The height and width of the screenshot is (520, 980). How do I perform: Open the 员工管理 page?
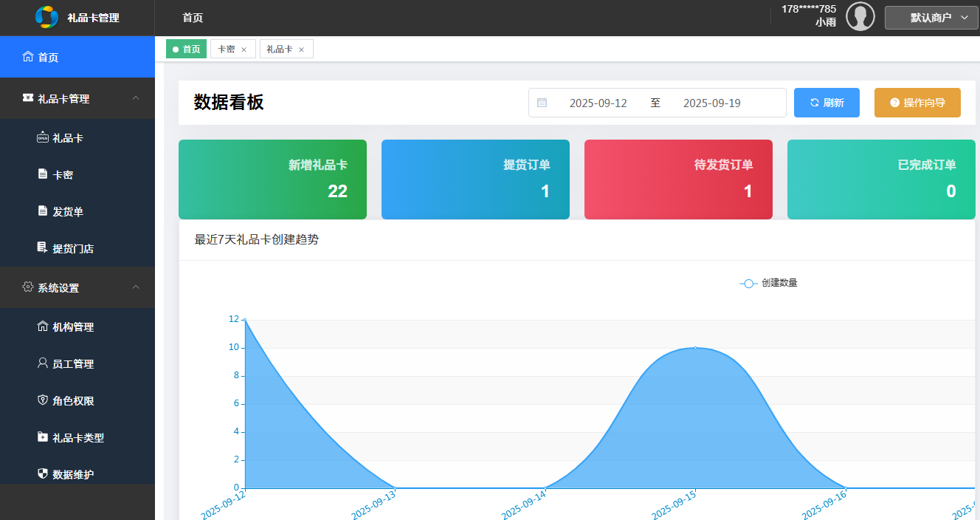(65, 363)
